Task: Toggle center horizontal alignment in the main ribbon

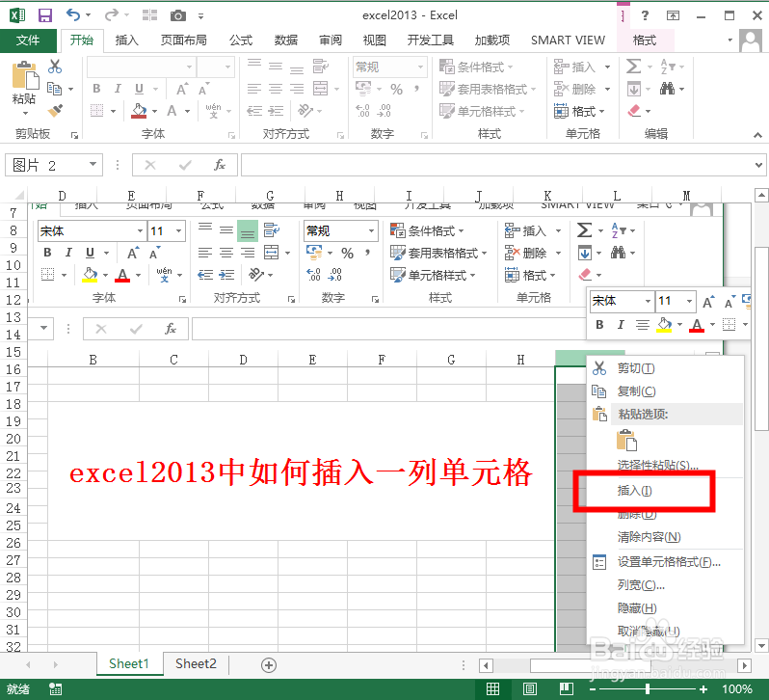Action: pos(276,89)
